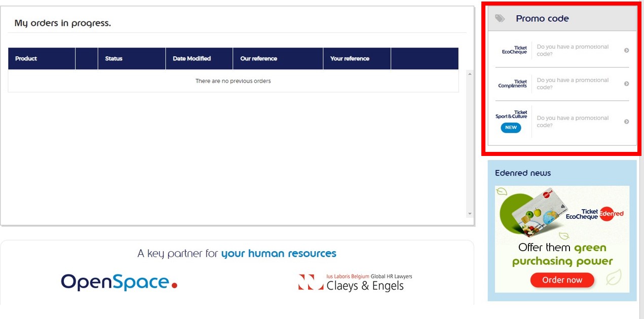Sort orders by the Status column header

coord(132,59)
